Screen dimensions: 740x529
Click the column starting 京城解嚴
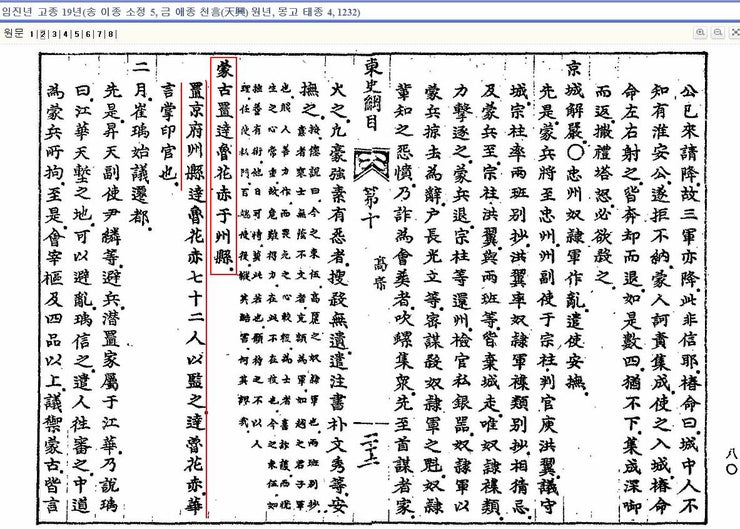(x=575, y=227)
